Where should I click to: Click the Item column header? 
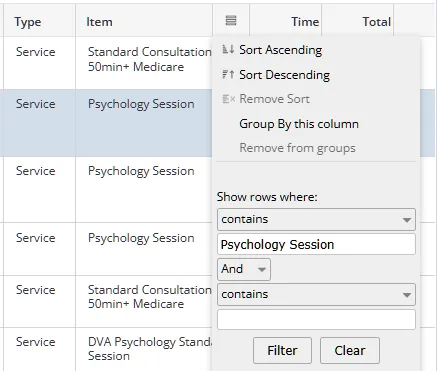(x=99, y=22)
